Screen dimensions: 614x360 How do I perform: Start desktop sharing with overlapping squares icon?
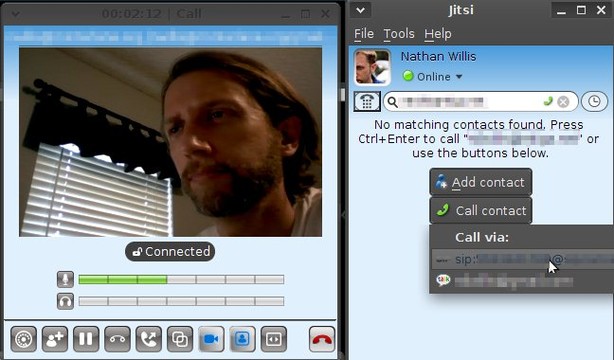(x=180, y=339)
